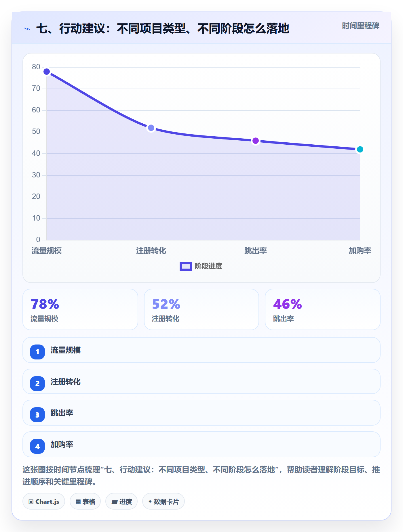Open the 46% 跳出率 stat card
Viewport: 403px width, 532px height.
(323, 309)
